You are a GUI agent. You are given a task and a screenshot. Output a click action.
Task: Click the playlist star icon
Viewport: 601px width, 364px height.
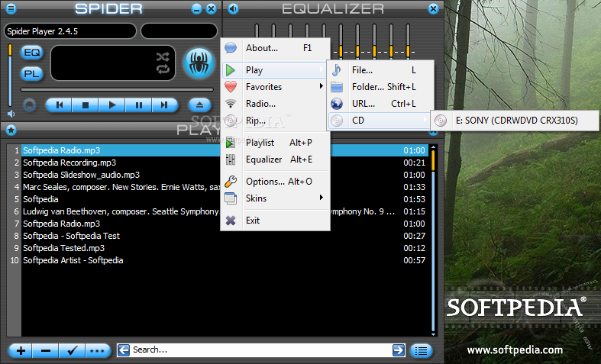[11, 130]
